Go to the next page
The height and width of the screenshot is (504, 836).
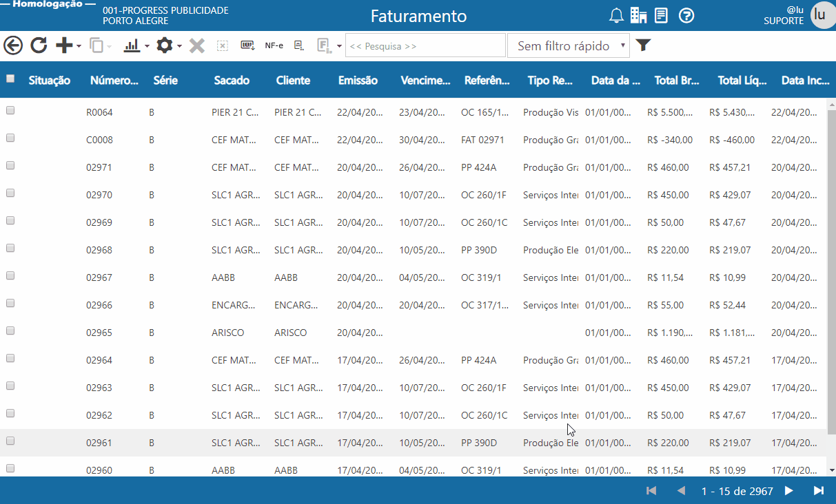coord(789,491)
